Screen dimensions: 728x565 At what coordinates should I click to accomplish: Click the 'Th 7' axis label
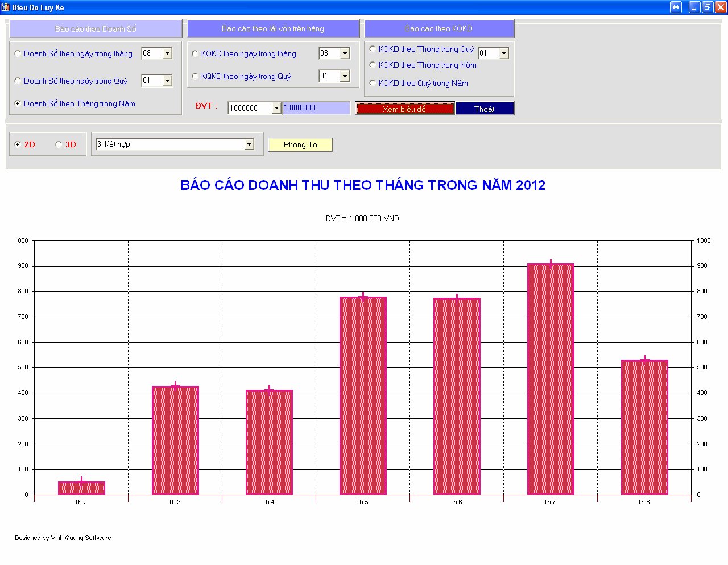[550, 502]
